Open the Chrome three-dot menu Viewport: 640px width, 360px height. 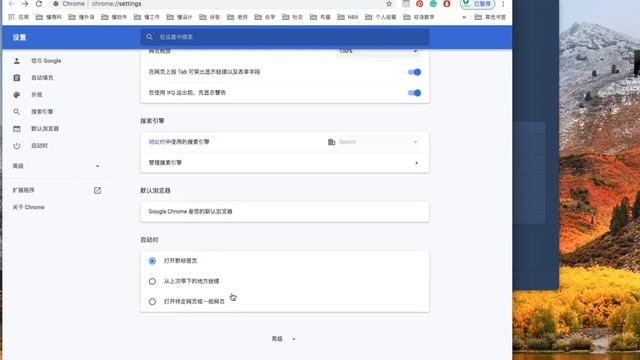click(x=503, y=4)
